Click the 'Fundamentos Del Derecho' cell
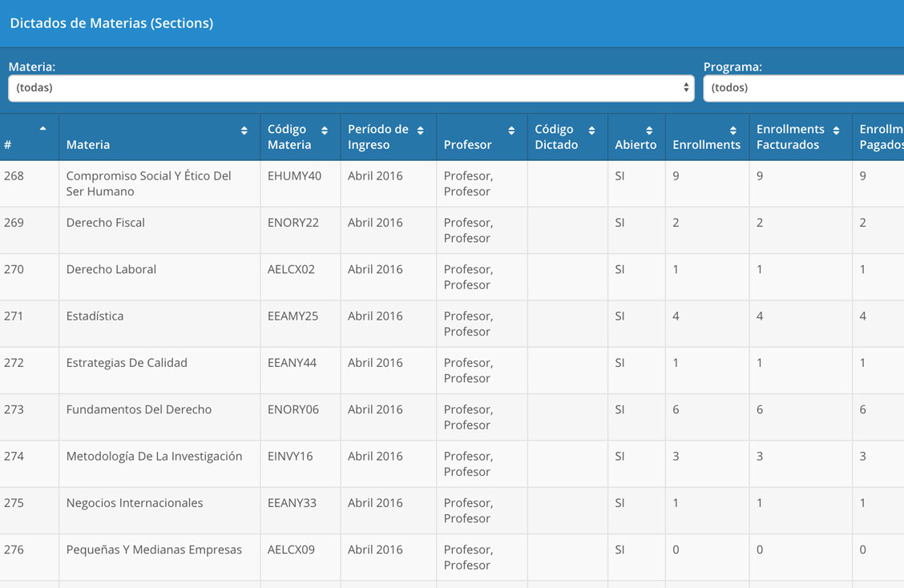904x588 pixels. point(139,409)
